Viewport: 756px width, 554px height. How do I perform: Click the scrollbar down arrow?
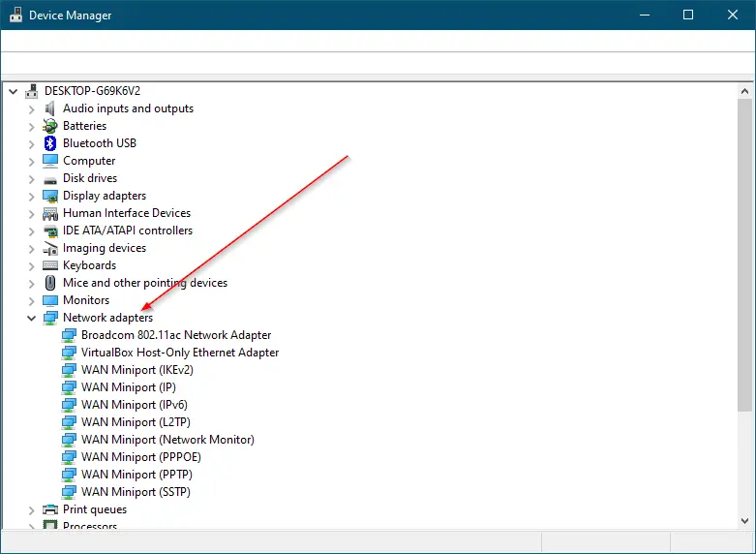pyautogui.click(x=745, y=521)
